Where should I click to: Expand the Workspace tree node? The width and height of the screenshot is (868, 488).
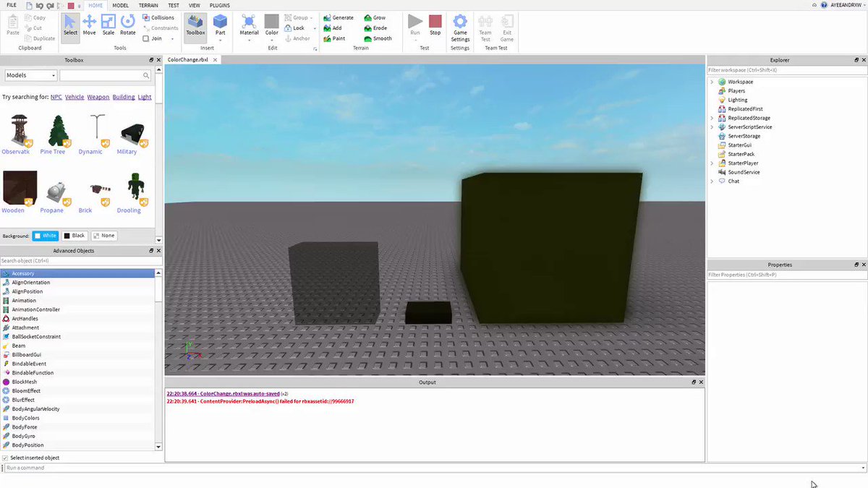[x=712, y=82]
